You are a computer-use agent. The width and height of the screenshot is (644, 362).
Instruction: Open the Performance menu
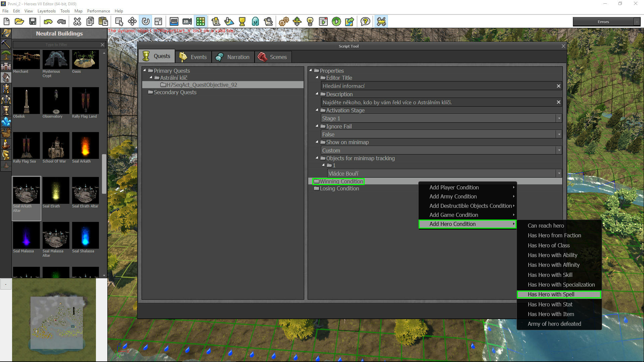[x=99, y=11]
